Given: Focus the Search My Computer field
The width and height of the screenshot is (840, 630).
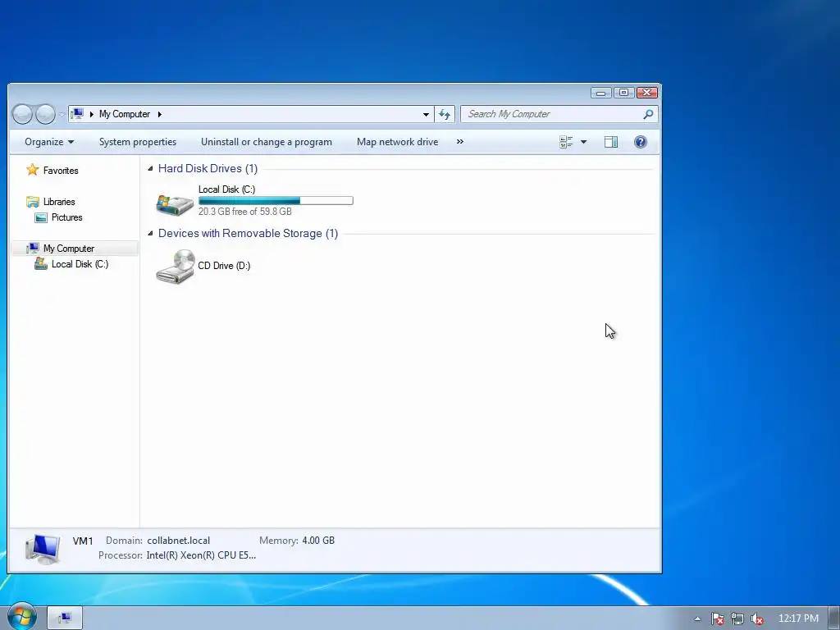Looking at the screenshot, I should tap(558, 114).
